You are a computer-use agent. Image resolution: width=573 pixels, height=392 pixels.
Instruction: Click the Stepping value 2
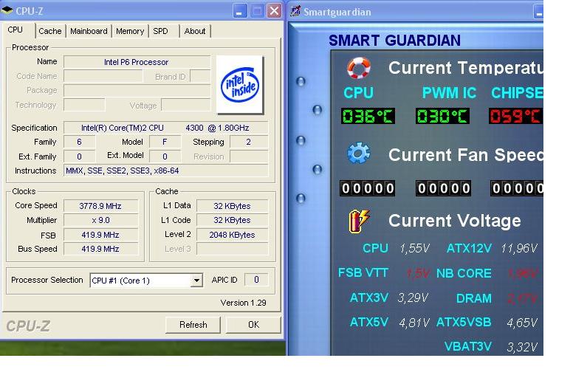249,142
